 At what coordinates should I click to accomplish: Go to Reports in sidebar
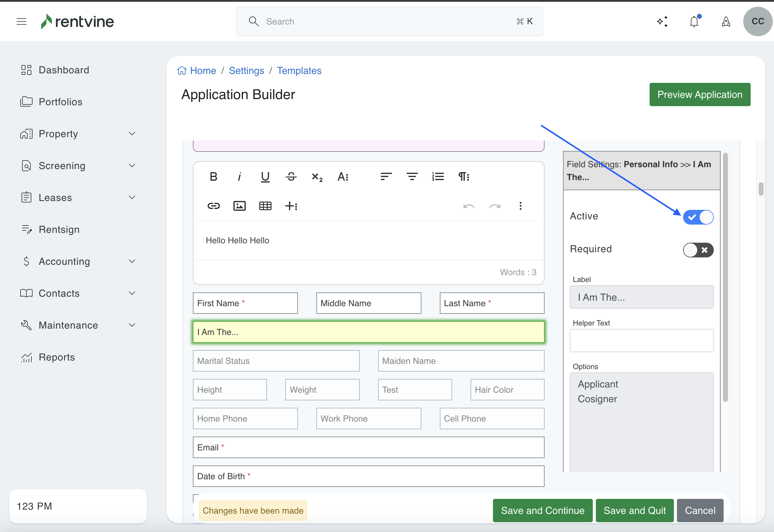[57, 357]
